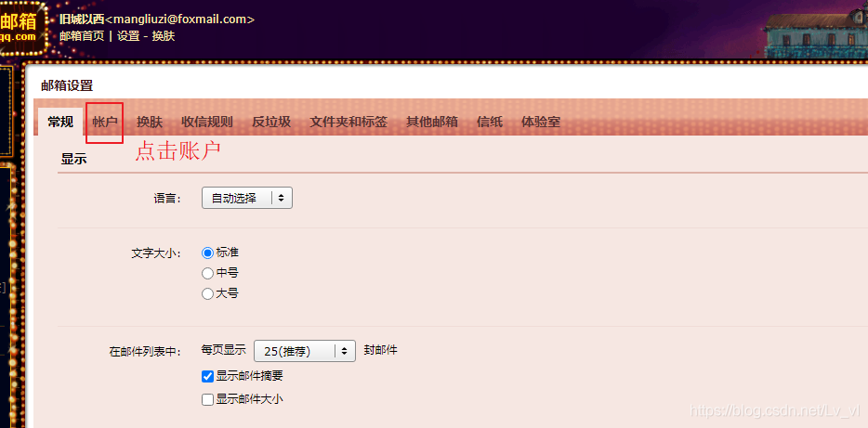Image resolution: width=868 pixels, height=428 pixels.
Task: Choose the 大号 text size option
Action: point(207,293)
